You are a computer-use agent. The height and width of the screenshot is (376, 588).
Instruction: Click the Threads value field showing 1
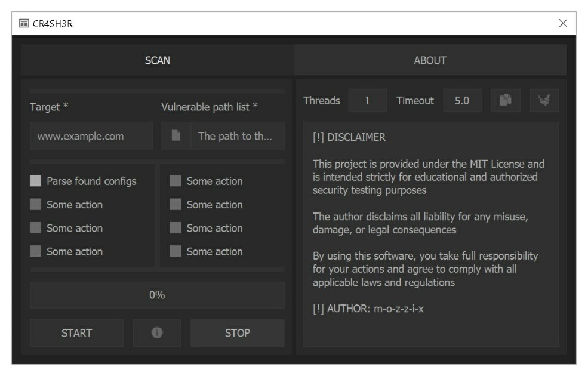[368, 100]
